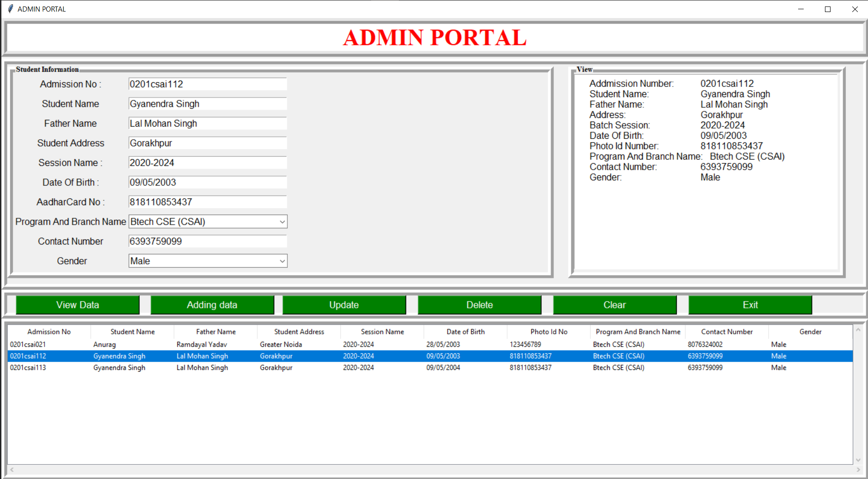Click the Student Name column header
The width and height of the screenshot is (868, 479).
click(x=132, y=332)
